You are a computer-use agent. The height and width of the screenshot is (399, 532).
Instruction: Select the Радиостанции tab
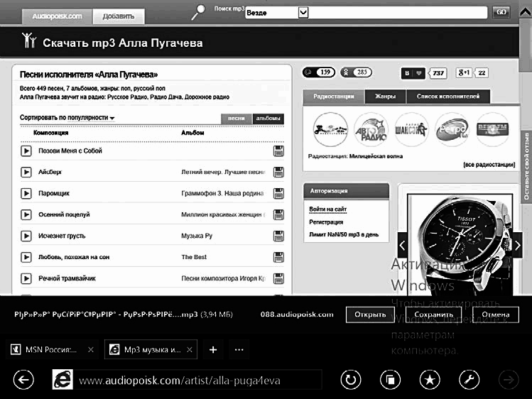[x=334, y=97]
